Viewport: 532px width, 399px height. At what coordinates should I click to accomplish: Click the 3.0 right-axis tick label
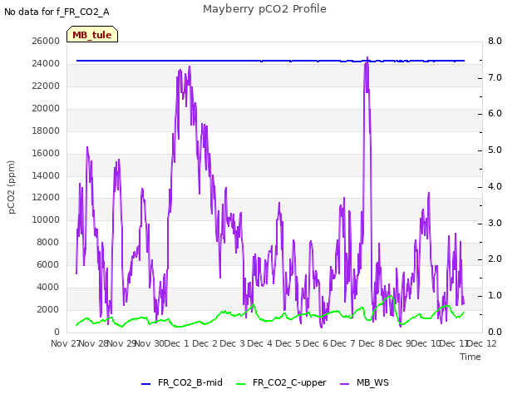[495, 224]
